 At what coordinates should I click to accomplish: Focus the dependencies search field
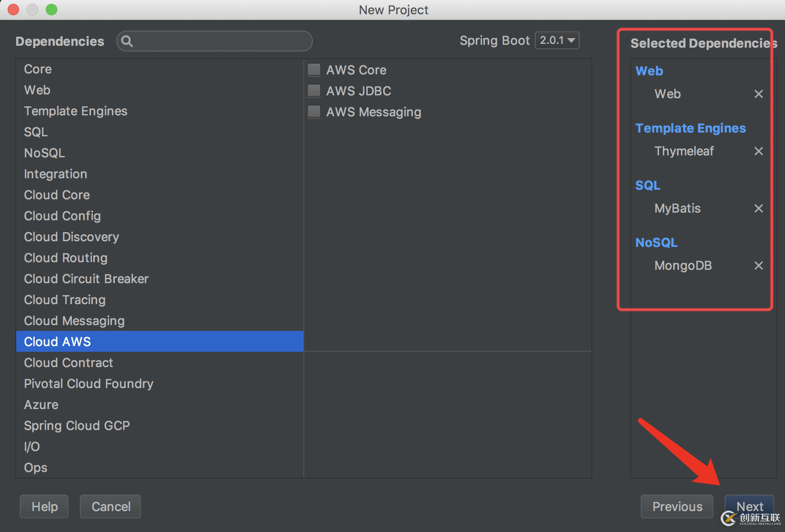pyautogui.click(x=215, y=41)
